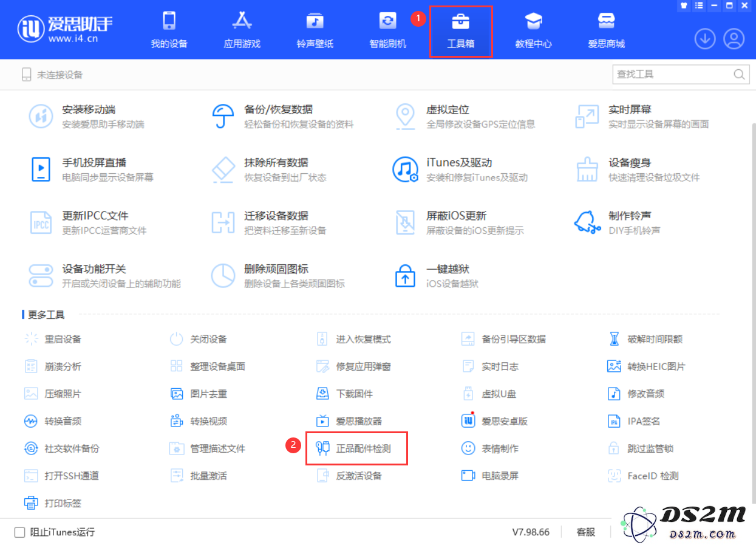Open 跳过监管锁 tool
The height and width of the screenshot is (545, 756).
(x=641, y=448)
